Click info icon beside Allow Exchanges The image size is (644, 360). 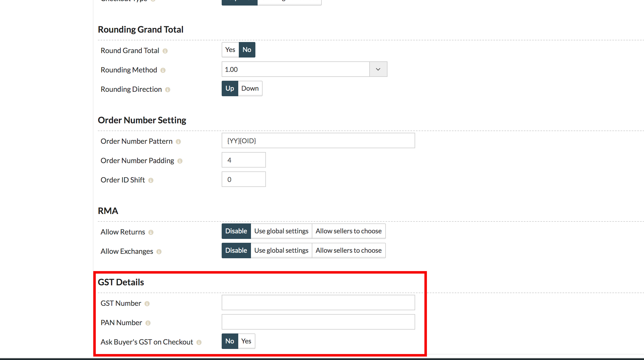pos(159,252)
